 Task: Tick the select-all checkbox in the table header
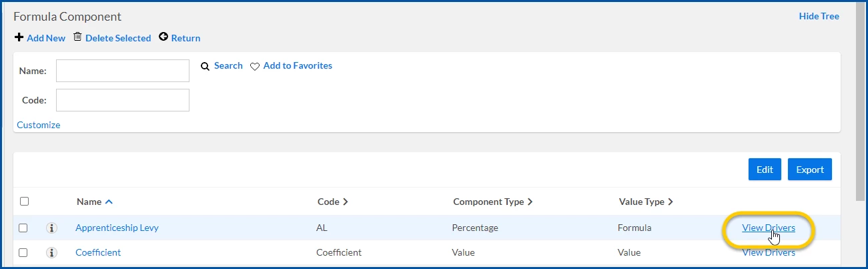click(x=24, y=202)
